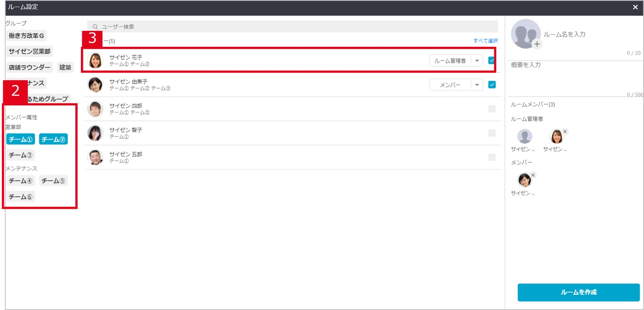The height and width of the screenshot is (310, 644).
Task: Toggle the チーム① attribute filter
Action: [21, 139]
